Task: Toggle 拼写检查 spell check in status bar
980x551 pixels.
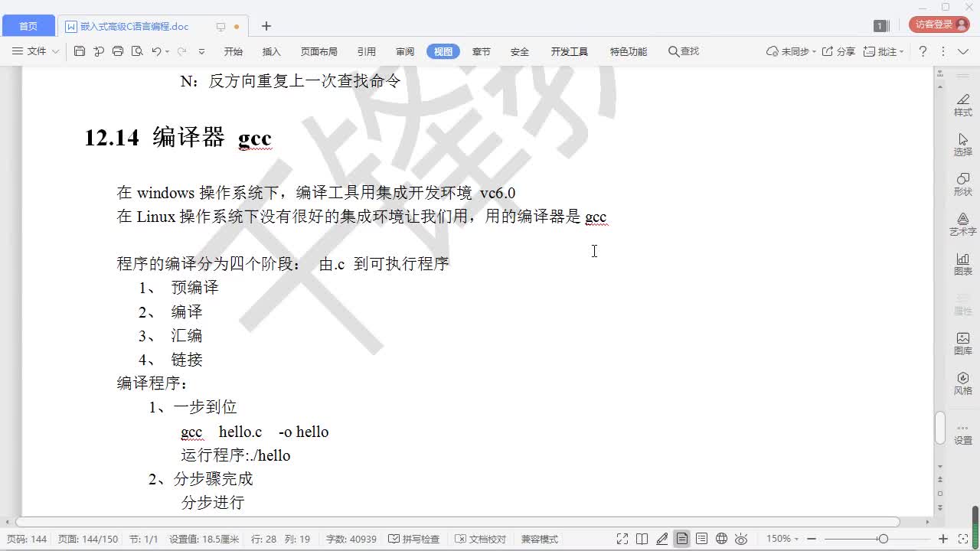Action: pyautogui.click(x=414, y=539)
